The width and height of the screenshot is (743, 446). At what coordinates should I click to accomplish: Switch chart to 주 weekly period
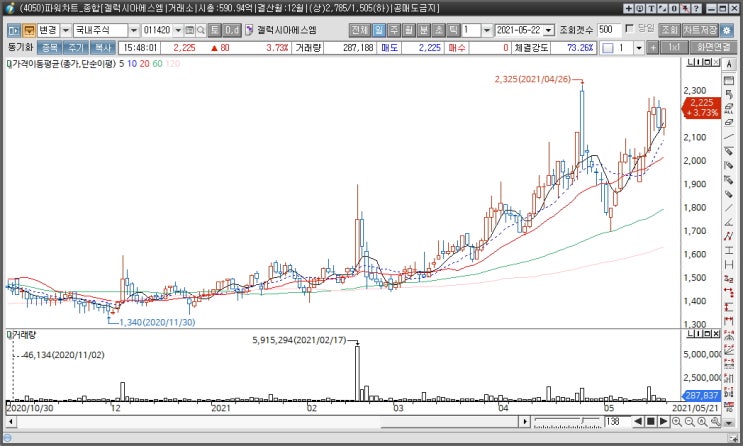pyautogui.click(x=393, y=30)
